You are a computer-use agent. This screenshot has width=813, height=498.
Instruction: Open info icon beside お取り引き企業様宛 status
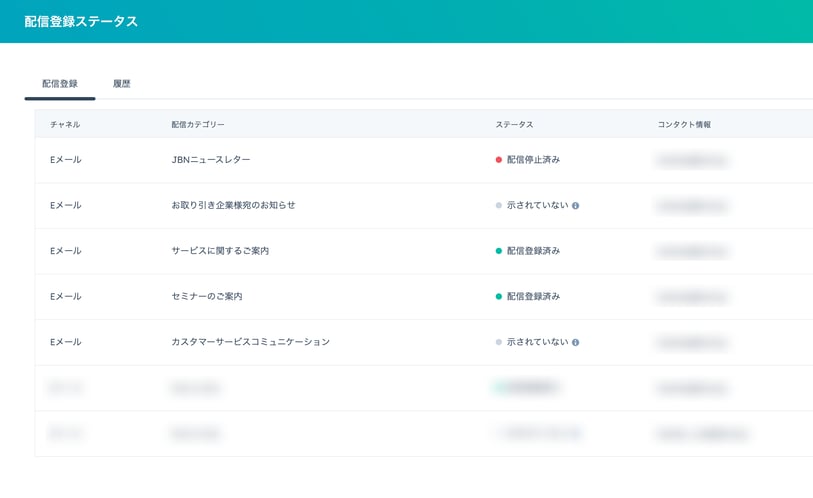[576, 205]
